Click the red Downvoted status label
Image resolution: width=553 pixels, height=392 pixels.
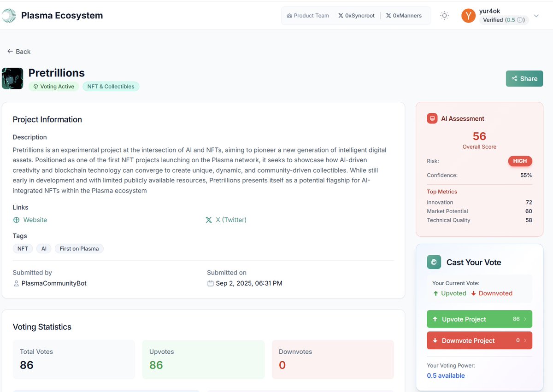tap(491, 293)
